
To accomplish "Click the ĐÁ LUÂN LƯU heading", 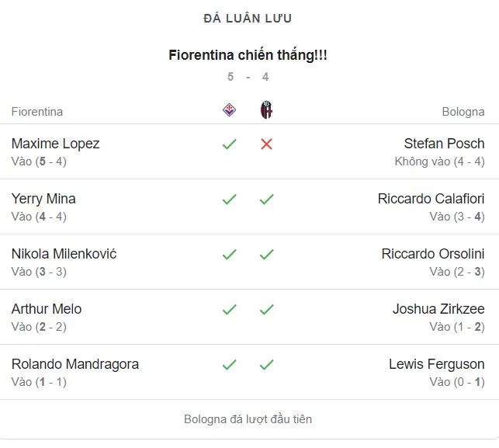I will (248, 19).
